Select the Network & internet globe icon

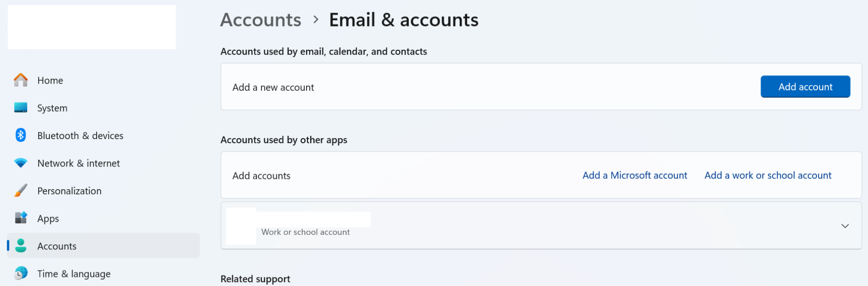[x=21, y=163]
